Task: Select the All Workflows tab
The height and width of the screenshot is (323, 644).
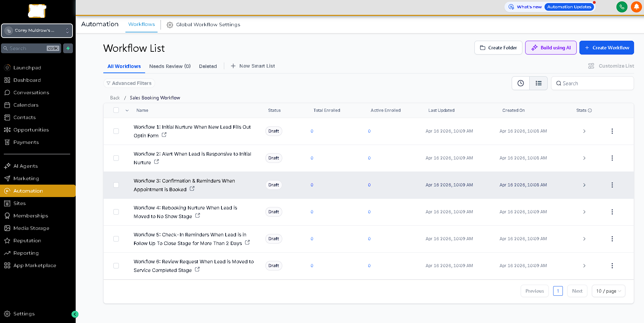Action: point(124,66)
